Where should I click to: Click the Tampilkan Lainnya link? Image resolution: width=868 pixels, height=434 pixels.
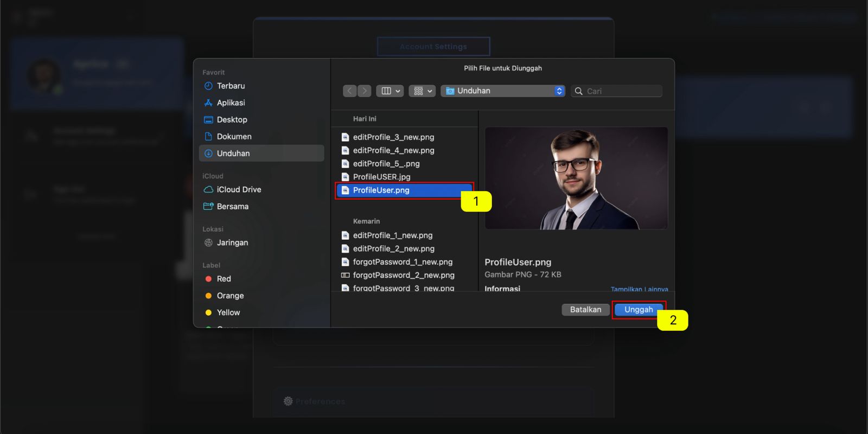point(640,289)
